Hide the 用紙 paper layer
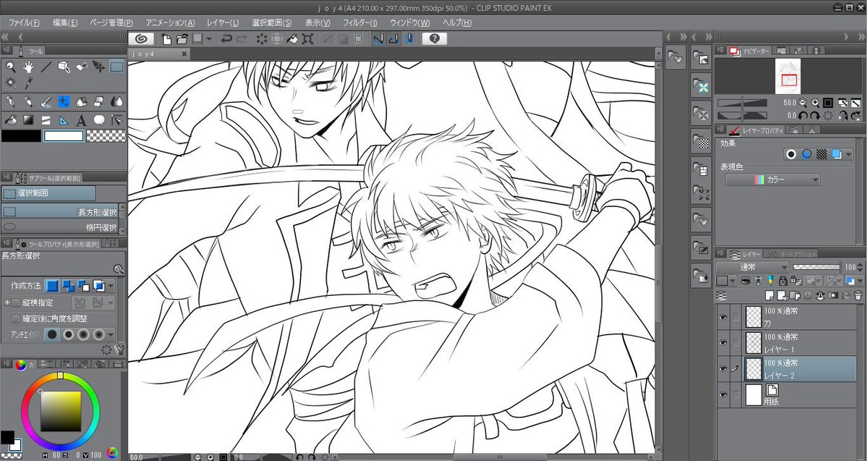The width and height of the screenshot is (868, 461). [x=723, y=394]
